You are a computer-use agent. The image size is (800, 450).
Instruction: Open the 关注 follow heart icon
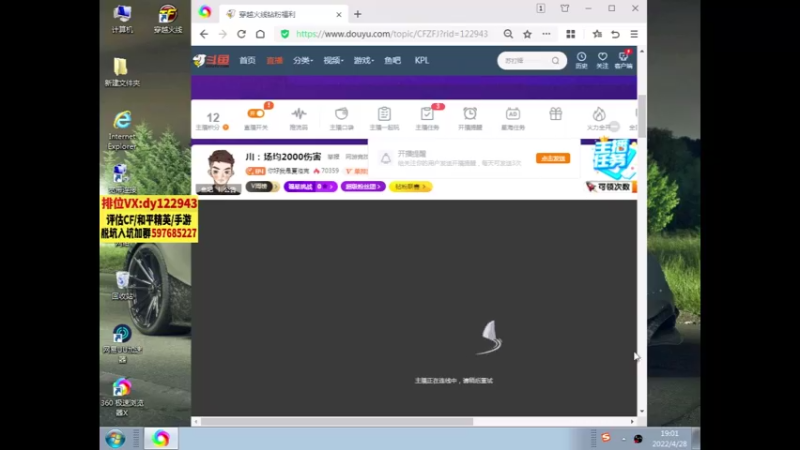tap(603, 60)
